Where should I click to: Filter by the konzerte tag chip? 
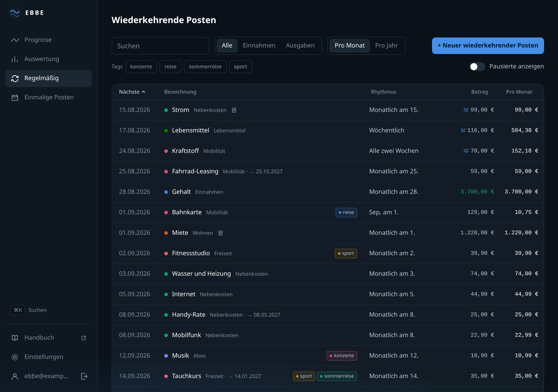pyautogui.click(x=141, y=67)
